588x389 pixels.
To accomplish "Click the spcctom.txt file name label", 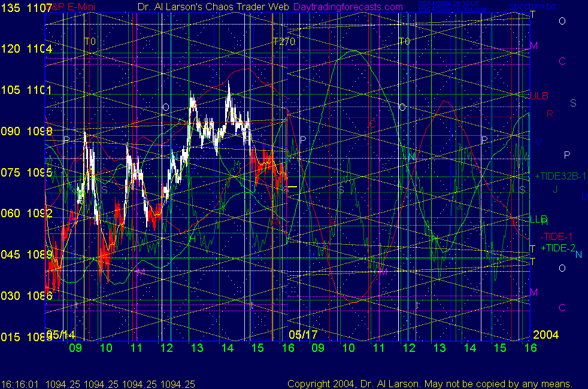I will 532,7.
